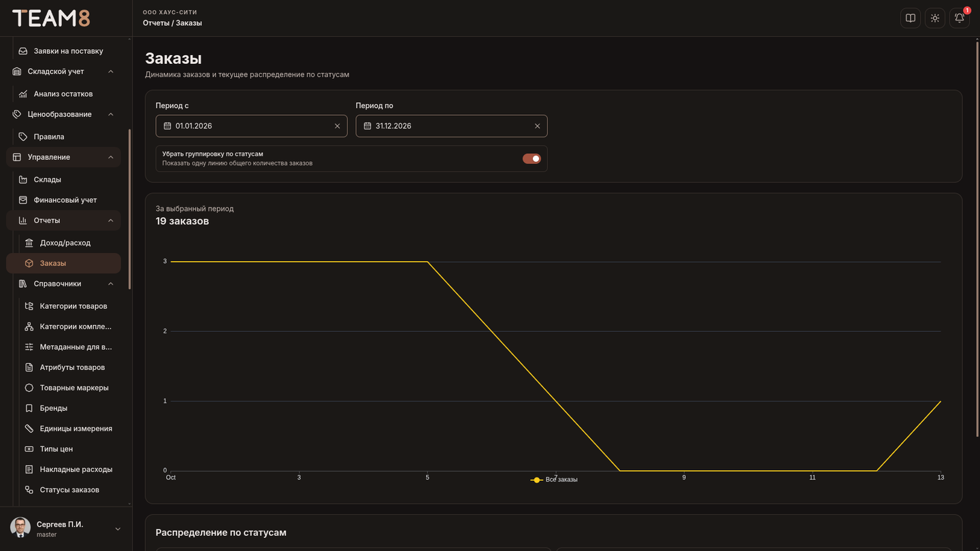Click the sidebar scrollbar

tap(129, 209)
